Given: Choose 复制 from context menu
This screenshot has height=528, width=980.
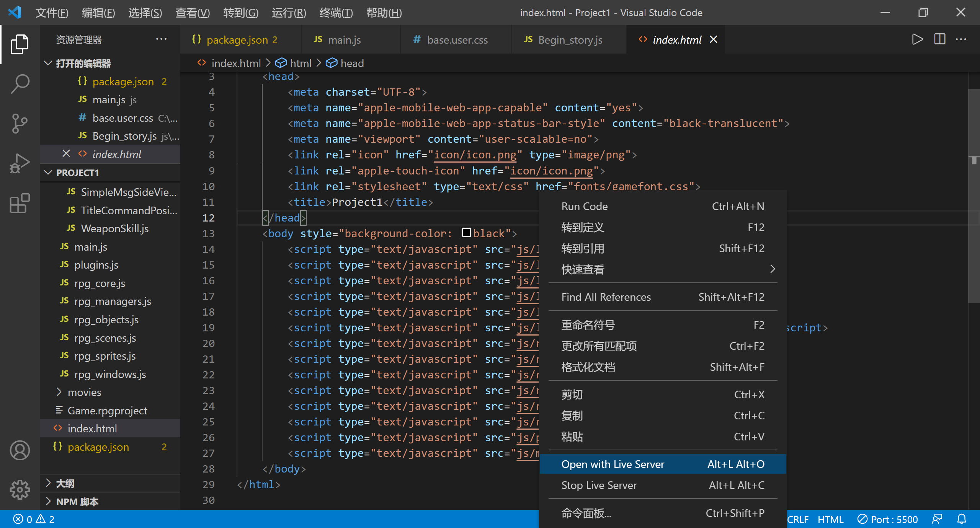Looking at the screenshot, I should [x=663, y=416].
